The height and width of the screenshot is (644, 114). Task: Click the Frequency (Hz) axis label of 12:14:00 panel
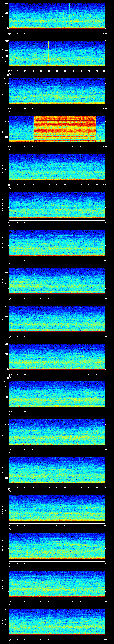tap(3, 16)
